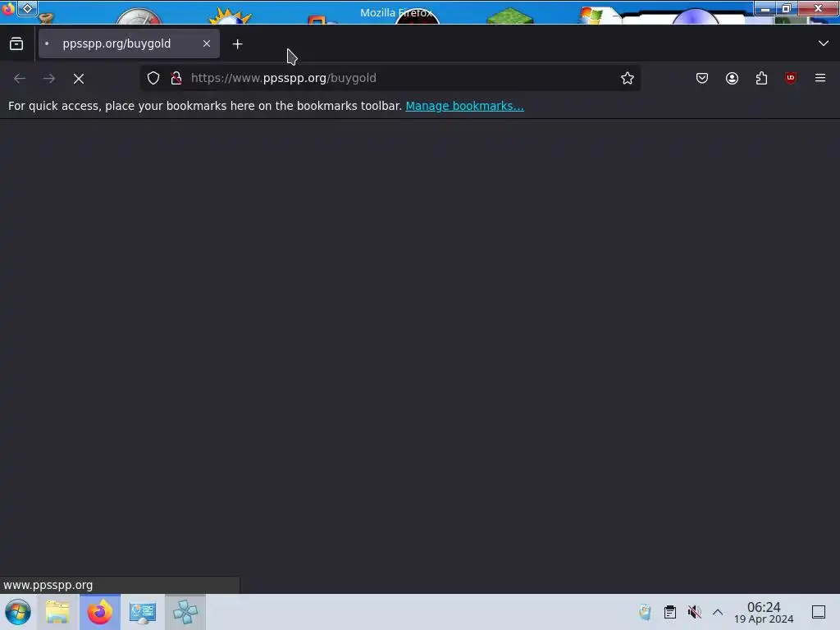Open the system settings taskbar icon
Image resolution: width=840 pixels, height=630 pixels.
(143, 612)
